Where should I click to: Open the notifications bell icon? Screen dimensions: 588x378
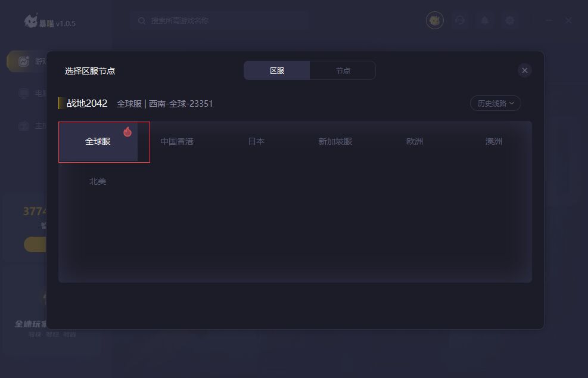485,20
